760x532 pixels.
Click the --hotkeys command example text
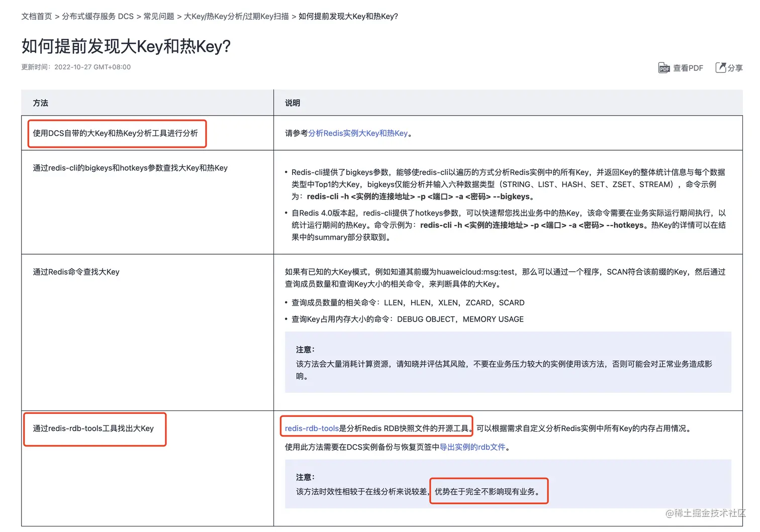point(532,225)
